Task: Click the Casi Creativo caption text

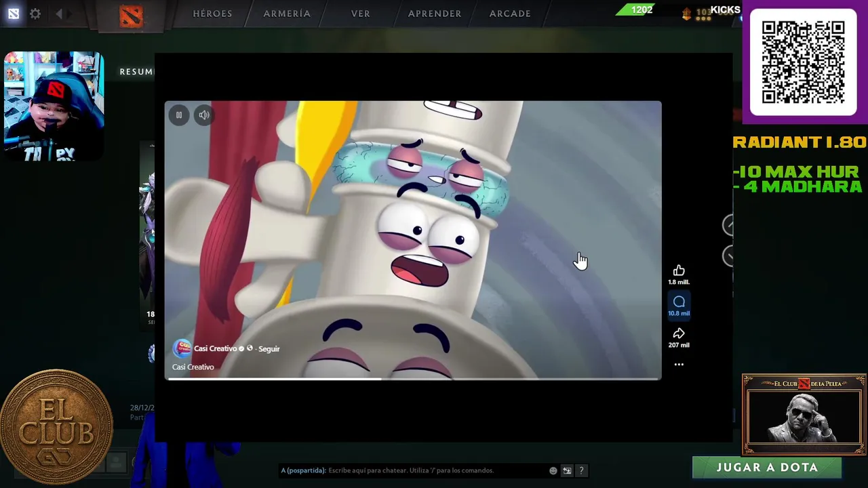Action: tap(193, 367)
